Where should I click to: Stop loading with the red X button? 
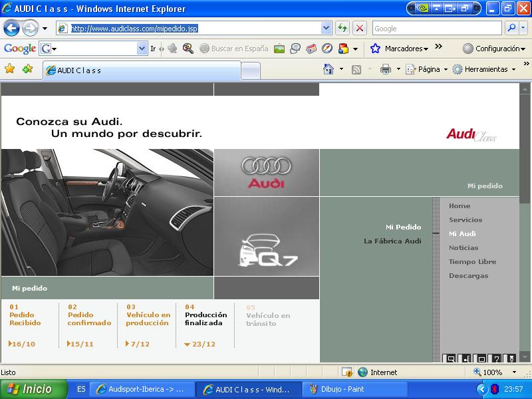tap(360, 28)
